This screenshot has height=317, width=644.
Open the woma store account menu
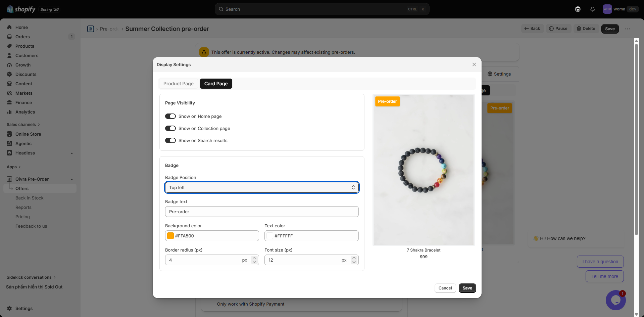(620, 9)
